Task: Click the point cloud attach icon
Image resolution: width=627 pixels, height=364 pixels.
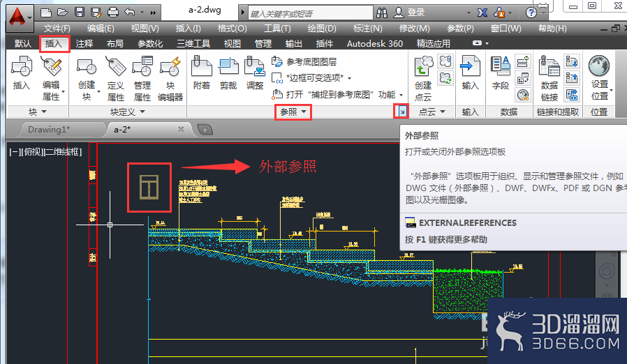Action: [x=445, y=61]
